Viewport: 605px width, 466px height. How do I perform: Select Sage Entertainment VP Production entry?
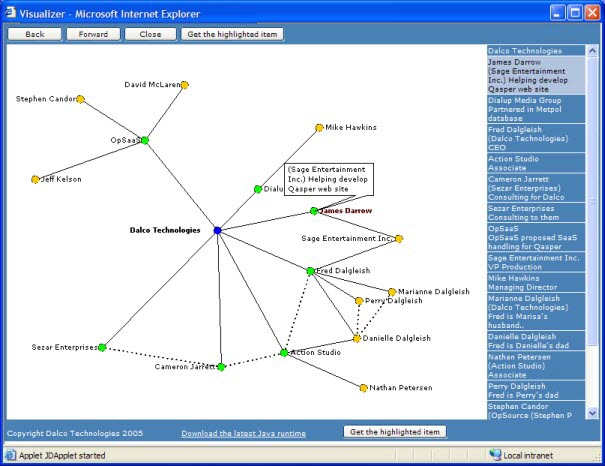pos(536,262)
